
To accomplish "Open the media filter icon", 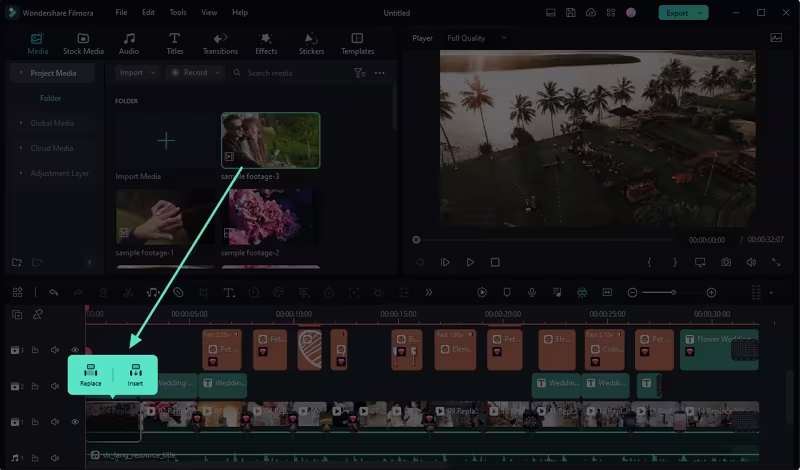I will (x=360, y=73).
